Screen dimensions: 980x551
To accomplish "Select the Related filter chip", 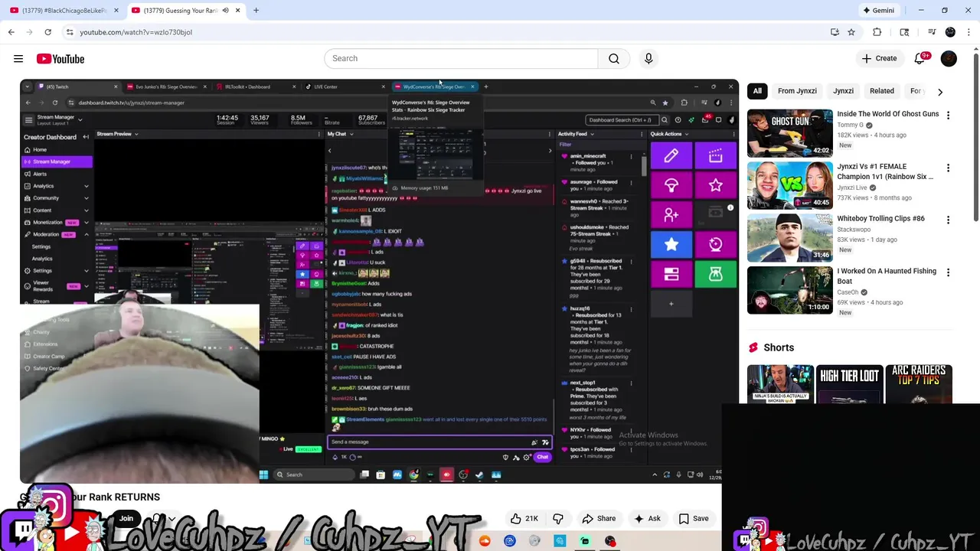I will 881,91.
